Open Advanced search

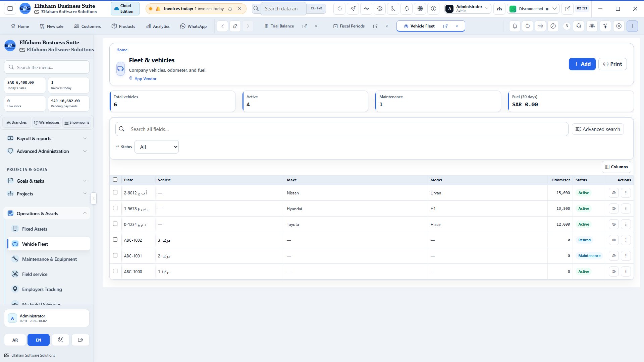click(x=598, y=129)
